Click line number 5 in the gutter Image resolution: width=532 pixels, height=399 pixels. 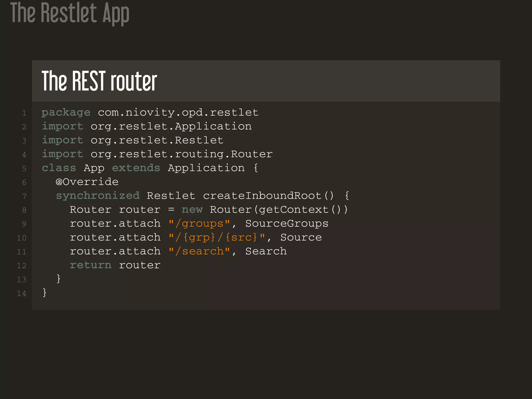click(x=24, y=169)
